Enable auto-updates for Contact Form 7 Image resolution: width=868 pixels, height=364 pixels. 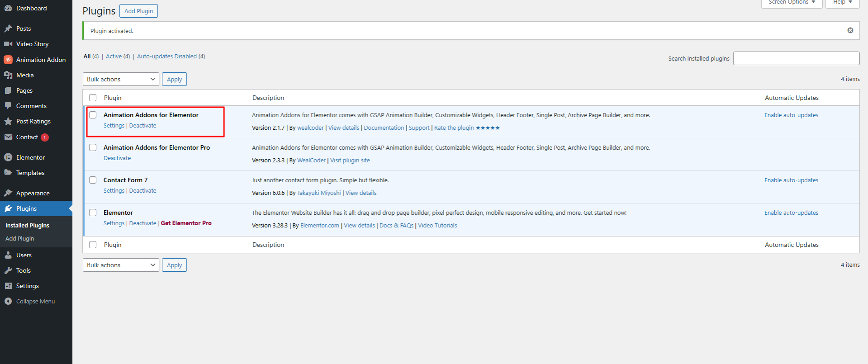[792, 180]
